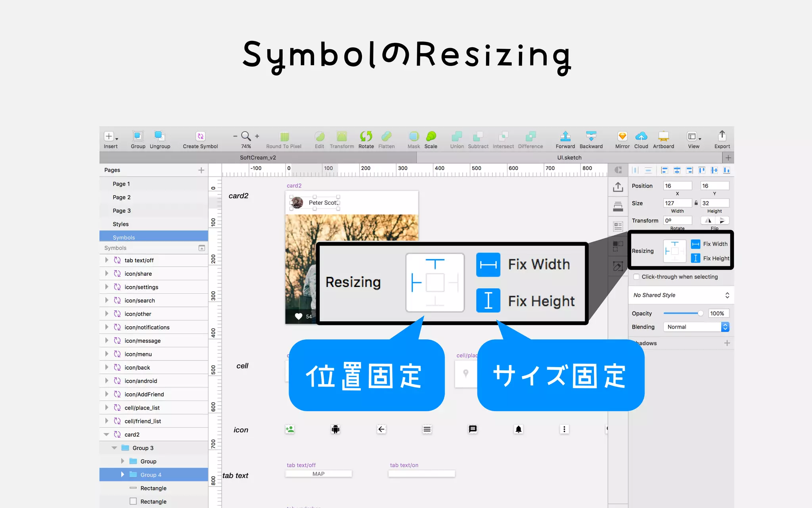Select Page 2 in the Pages list
The width and height of the screenshot is (812, 508).
point(154,197)
